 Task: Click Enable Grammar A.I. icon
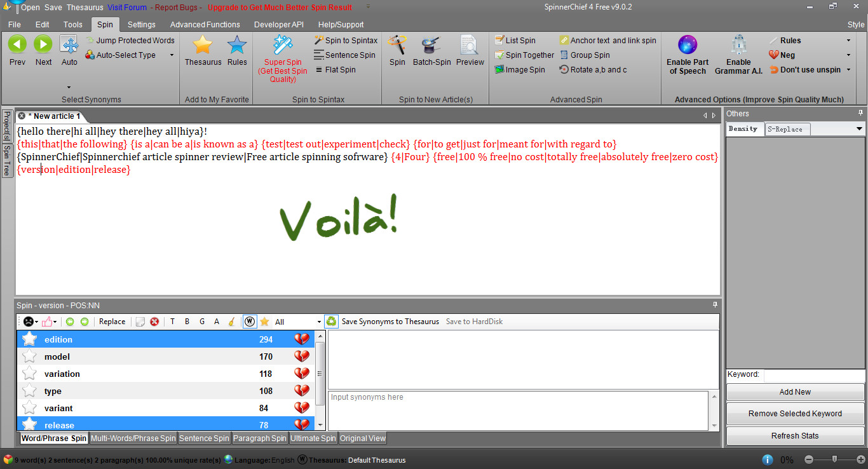pos(738,45)
